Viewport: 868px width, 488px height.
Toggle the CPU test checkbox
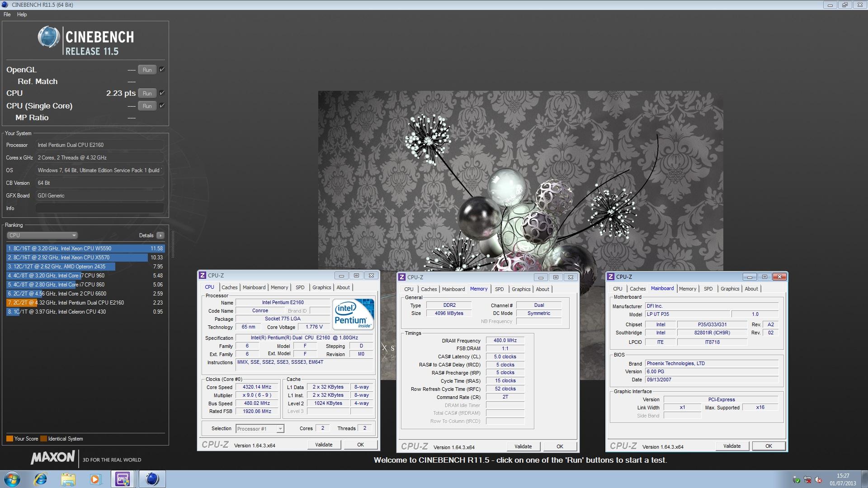click(x=162, y=93)
